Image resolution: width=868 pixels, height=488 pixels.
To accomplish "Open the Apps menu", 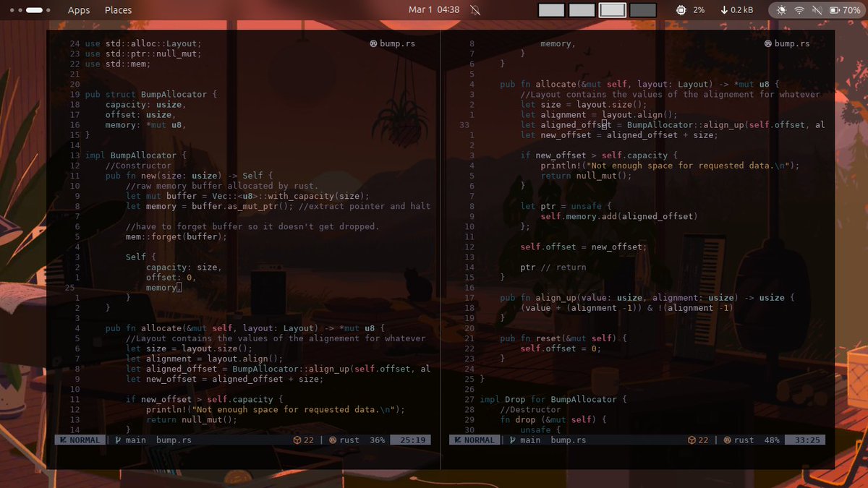I will pos(79,10).
